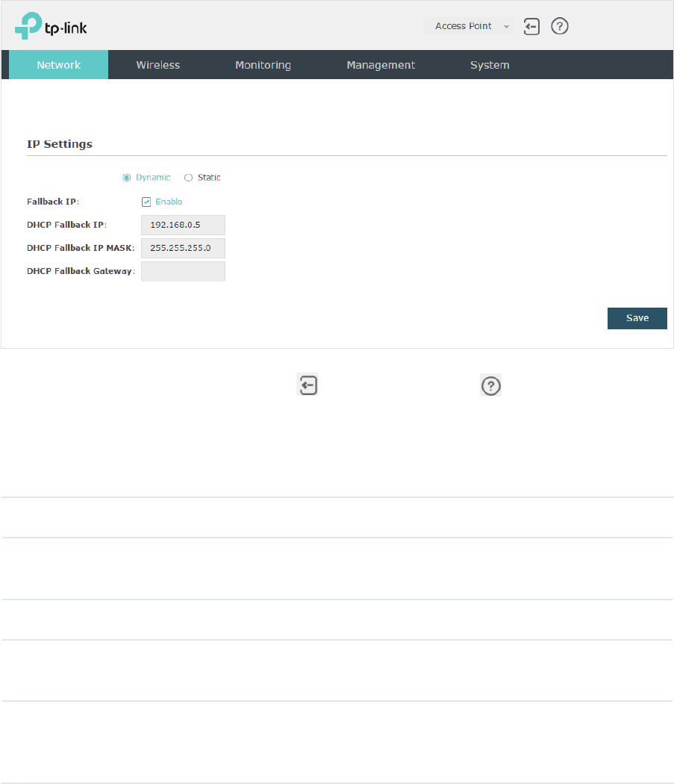
Task: Click the logout icon in the header
Action: click(531, 26)
